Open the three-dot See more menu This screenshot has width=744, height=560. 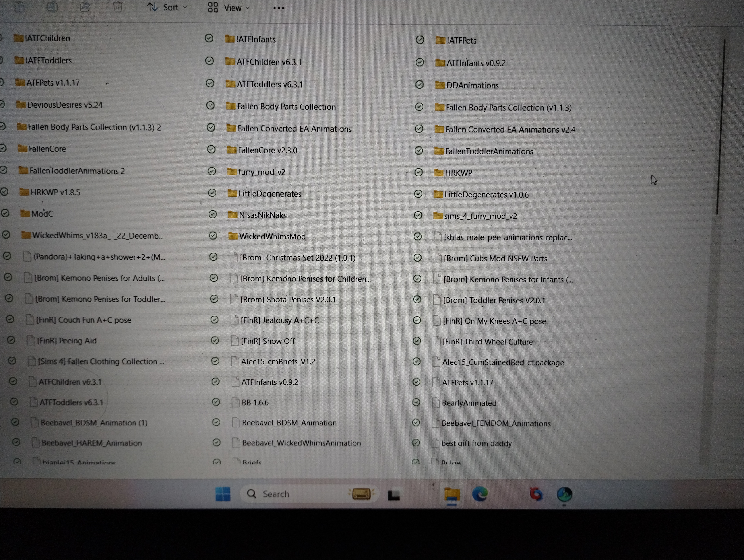click(278, 8)
